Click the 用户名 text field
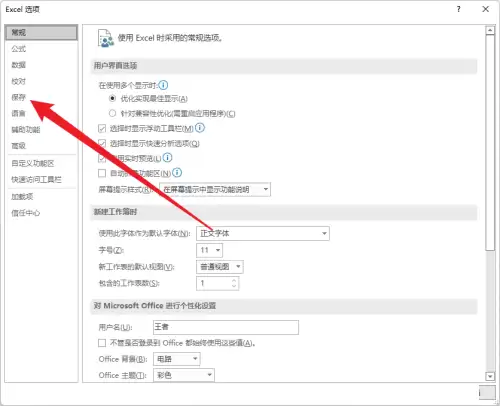Screen dimensions: 500x406 pyautogui.click(x=226, y=327)
